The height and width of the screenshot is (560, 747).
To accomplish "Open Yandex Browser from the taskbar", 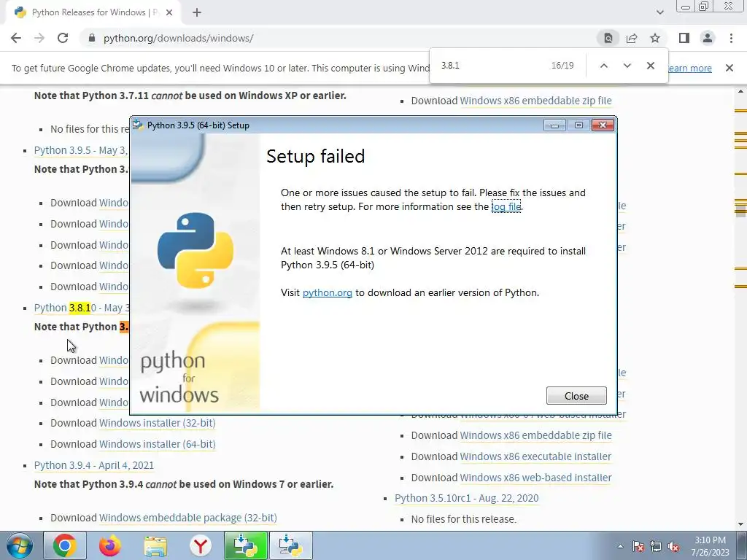I will [201, 546].
